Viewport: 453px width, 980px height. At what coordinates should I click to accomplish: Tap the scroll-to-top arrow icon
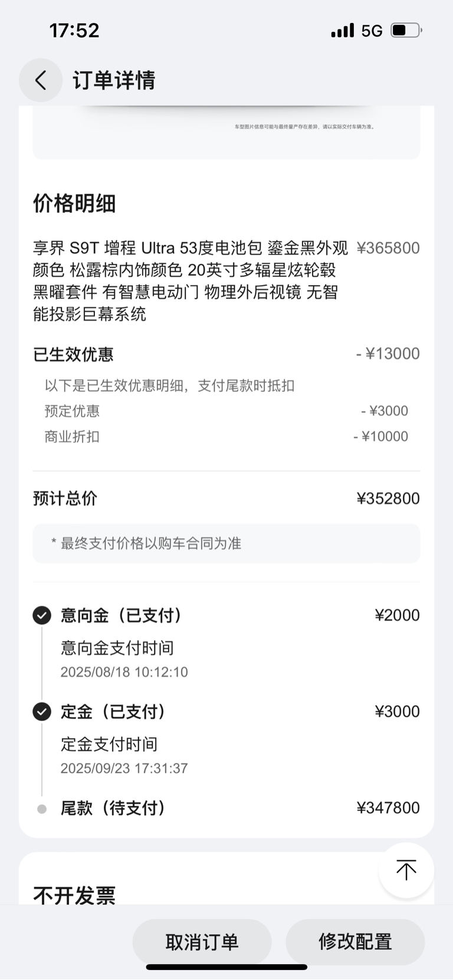point(406,870)
